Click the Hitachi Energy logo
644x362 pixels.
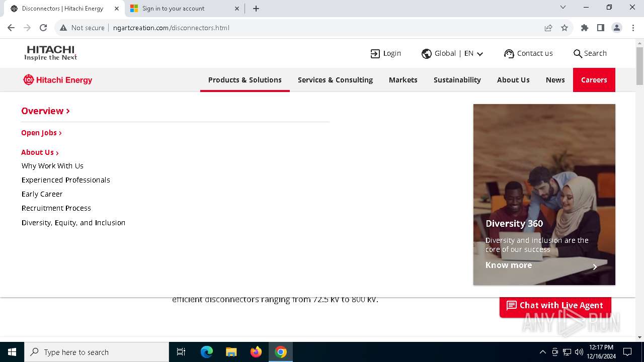pos(58,80)
